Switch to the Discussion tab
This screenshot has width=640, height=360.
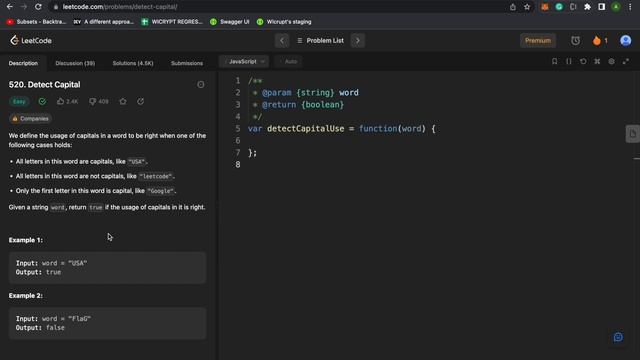click(x=75, y=63)
